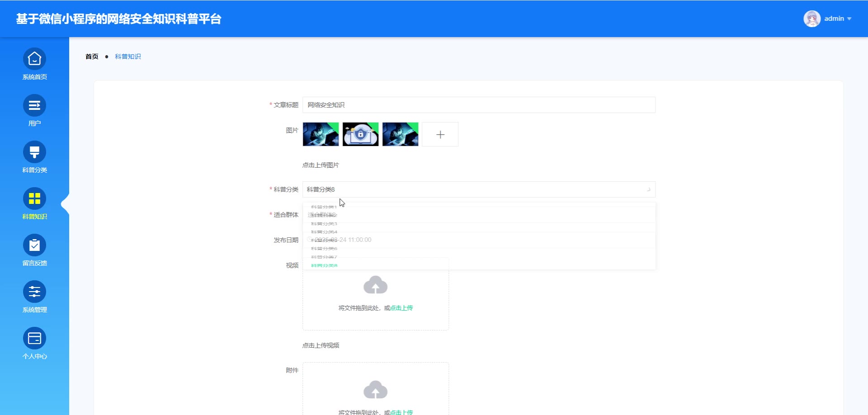Click the 科普知识 breadcrumb link
This screenshot has height=415, width=868.
(x=128, y=57)
